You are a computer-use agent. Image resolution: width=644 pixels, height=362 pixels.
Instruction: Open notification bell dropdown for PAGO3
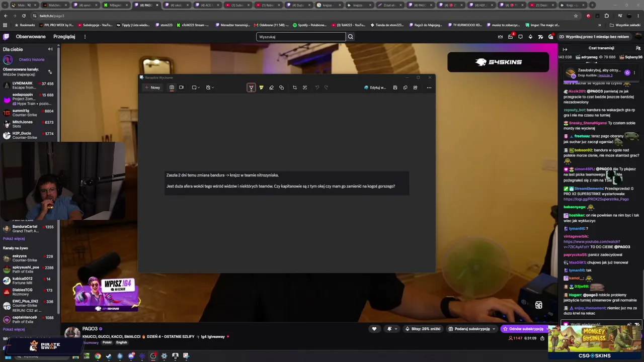click(391, 329)
